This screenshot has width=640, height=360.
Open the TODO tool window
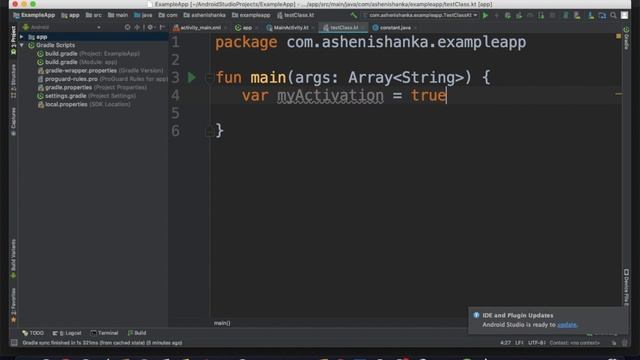click(x=33, y=333)
